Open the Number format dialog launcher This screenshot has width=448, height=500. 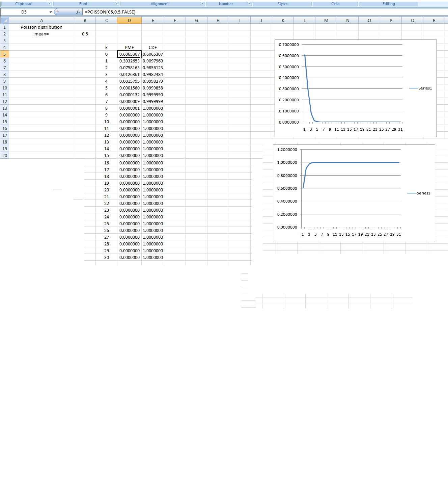(x=249, y=4)
